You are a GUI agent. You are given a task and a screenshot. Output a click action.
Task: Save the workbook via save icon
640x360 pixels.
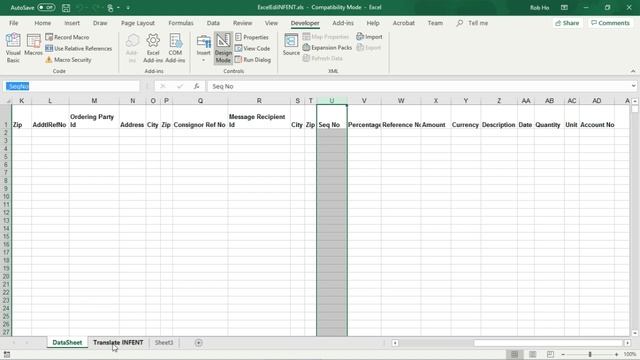(66, 7)
